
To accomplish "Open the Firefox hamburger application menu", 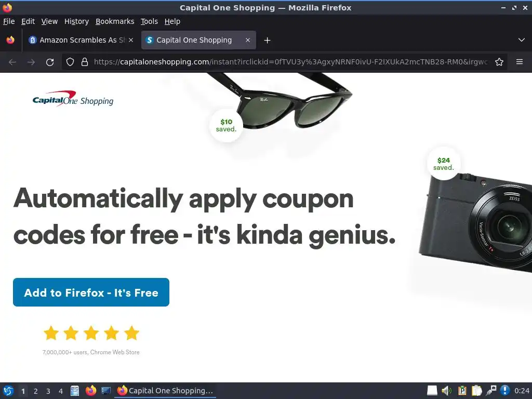I will (x=520, y=62).
